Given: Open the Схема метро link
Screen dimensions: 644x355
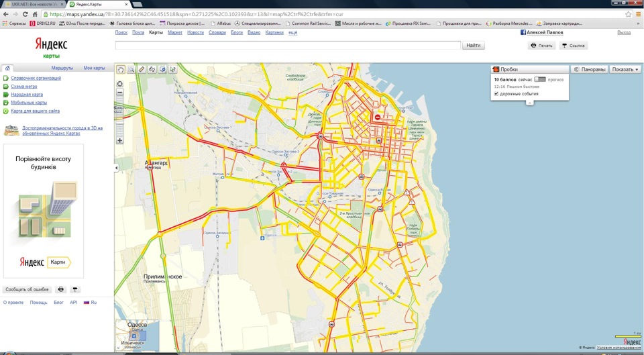Looking at the screenshot, I should point(24,87).
